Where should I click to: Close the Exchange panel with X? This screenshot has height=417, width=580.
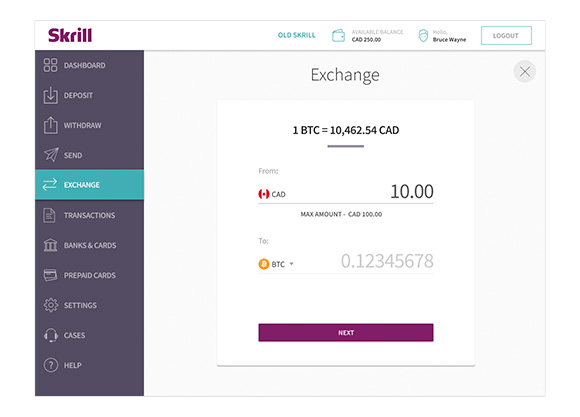pyautogui.click(x=525, y=71)
